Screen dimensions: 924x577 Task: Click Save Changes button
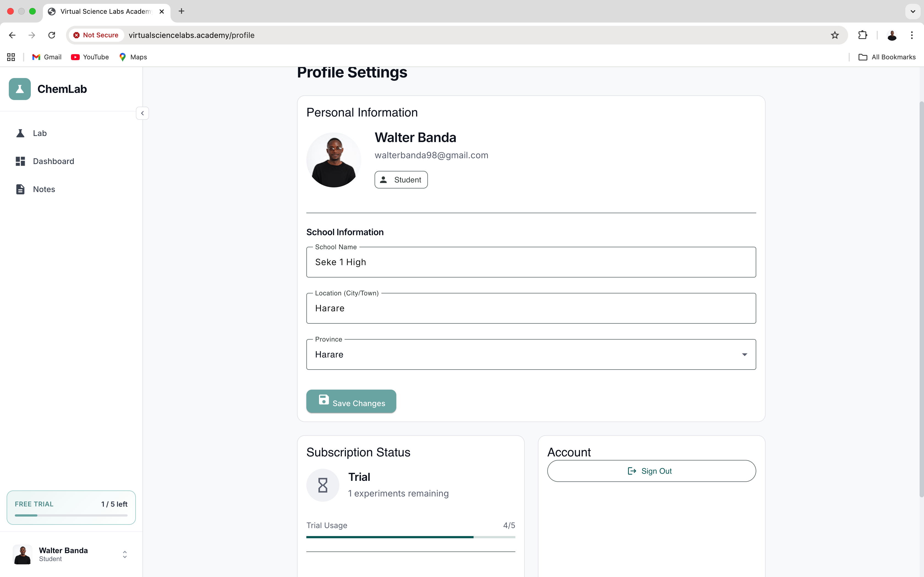click(351, 401)
